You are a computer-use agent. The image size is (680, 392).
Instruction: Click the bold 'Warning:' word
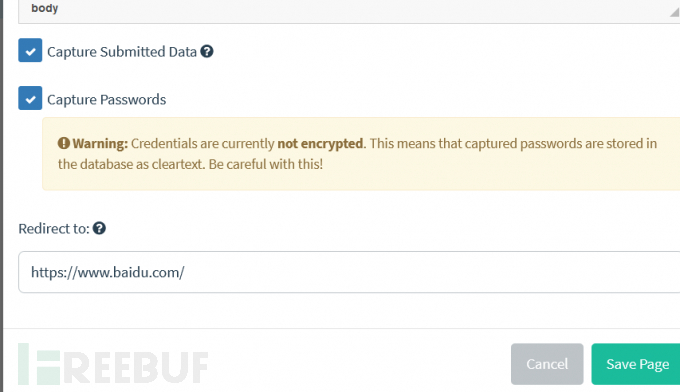(100, 144)
